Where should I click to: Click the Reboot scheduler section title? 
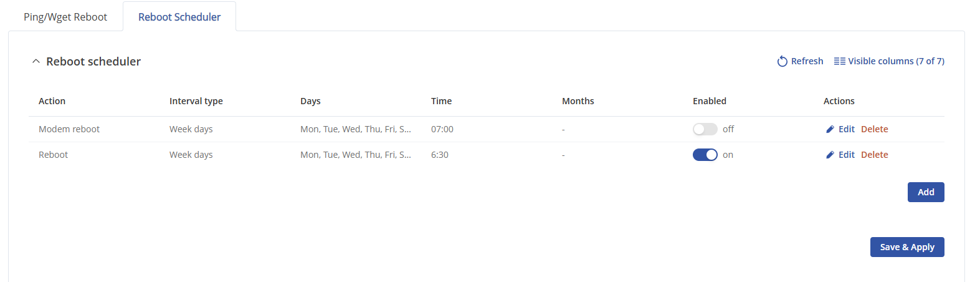93,61
